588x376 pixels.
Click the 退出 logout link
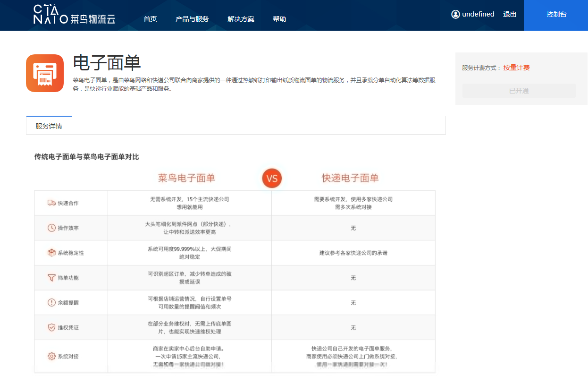[510, 15]
